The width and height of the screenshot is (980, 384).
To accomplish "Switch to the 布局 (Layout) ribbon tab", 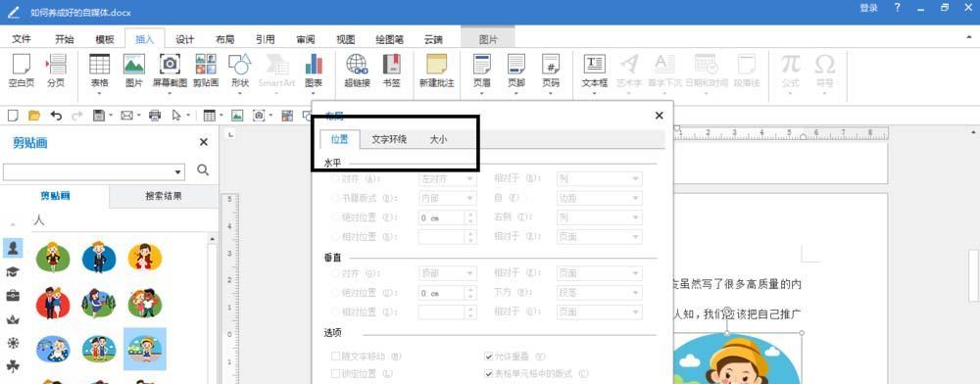I will pyautogui.click(x=225, y=39).
